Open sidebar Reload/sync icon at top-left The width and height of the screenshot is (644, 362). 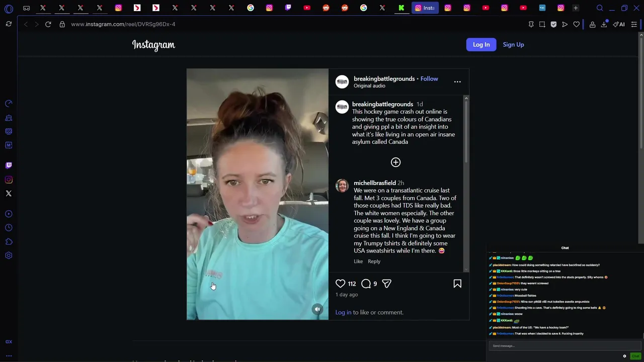coord(9,24)
